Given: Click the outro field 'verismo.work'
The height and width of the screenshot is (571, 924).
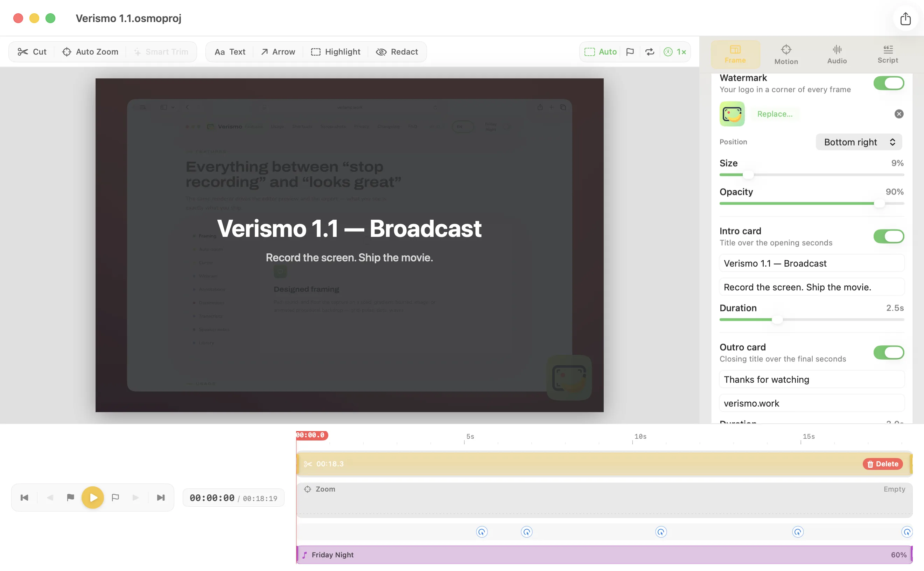Looking at the screenshot, I should pyautogui.click(x=811, y=403).
